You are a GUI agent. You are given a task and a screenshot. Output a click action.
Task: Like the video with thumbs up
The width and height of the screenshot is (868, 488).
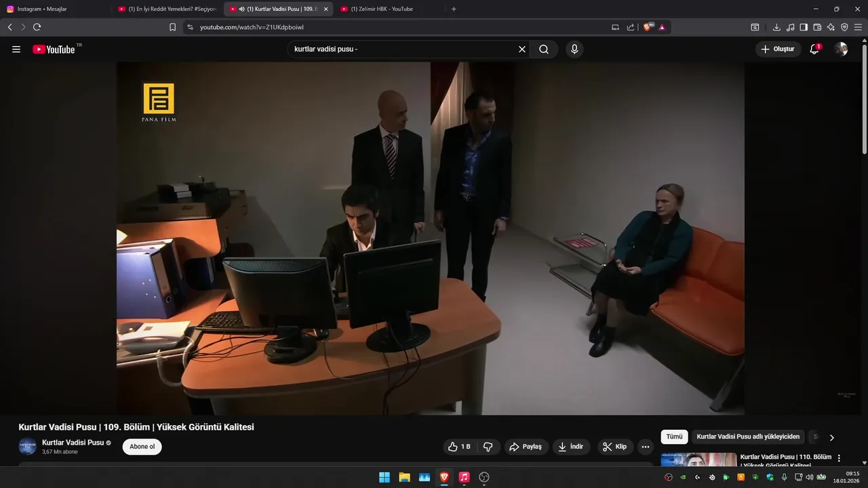459,447
